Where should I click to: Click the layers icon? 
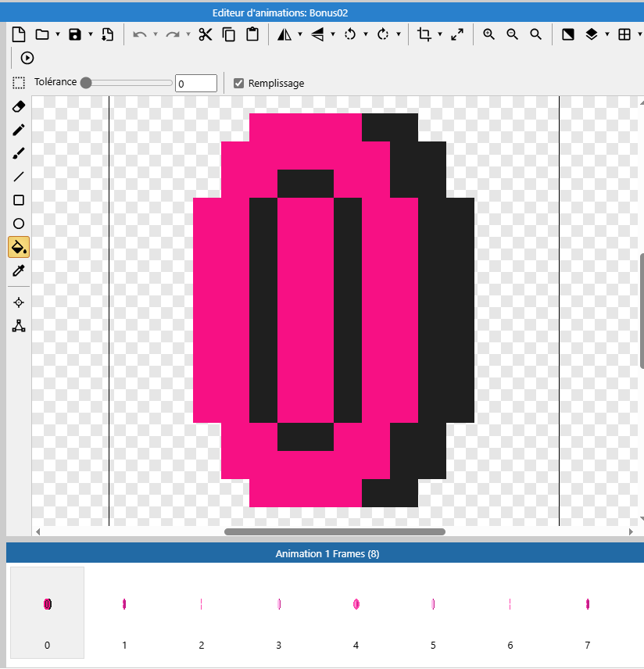(592, 34)
